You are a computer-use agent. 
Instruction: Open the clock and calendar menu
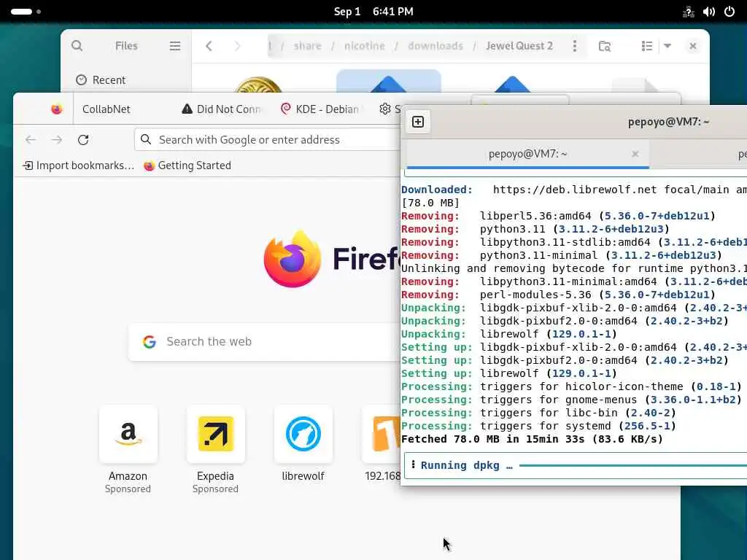pos(373,12)
